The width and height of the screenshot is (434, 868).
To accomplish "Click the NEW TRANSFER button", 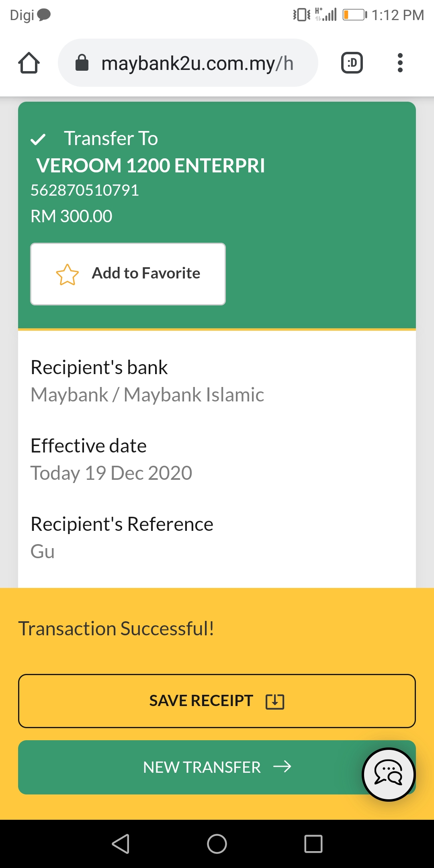I will point(217,767).
